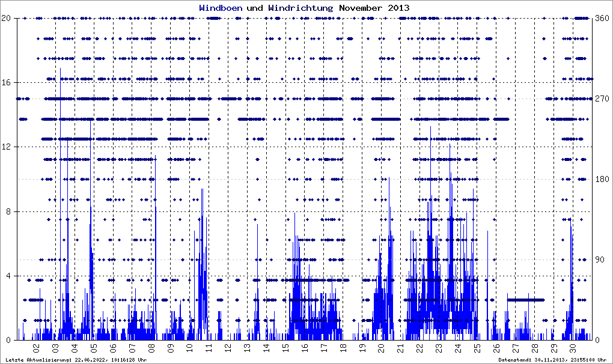Click day label 16 on x-axis

305,348
